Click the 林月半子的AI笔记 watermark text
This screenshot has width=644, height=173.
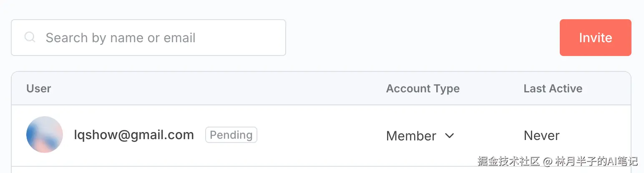[596, 161]
